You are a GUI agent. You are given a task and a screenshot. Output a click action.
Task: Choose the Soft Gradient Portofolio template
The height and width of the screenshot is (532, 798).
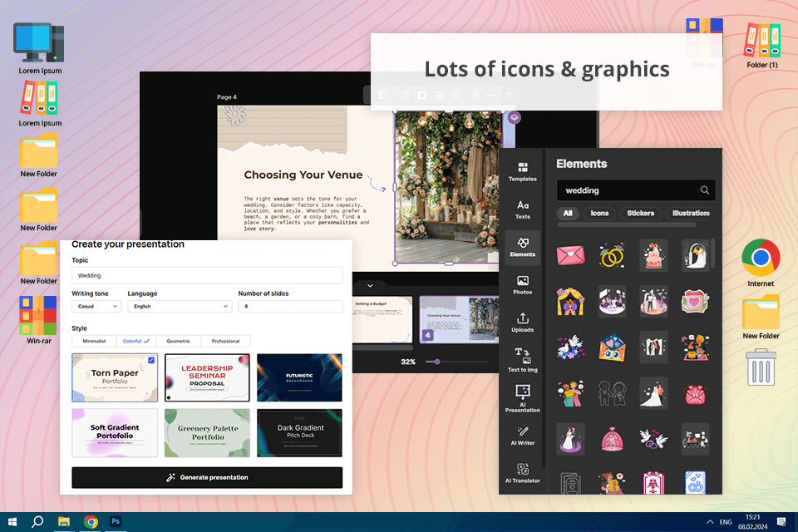pos(115,433)
